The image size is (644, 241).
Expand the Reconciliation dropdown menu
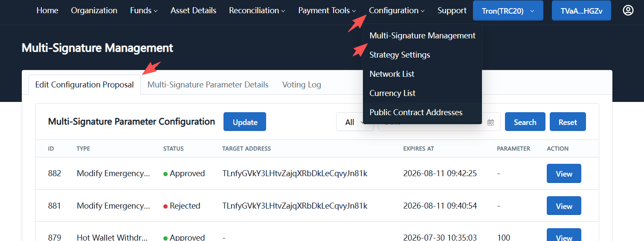coord(257,10)
